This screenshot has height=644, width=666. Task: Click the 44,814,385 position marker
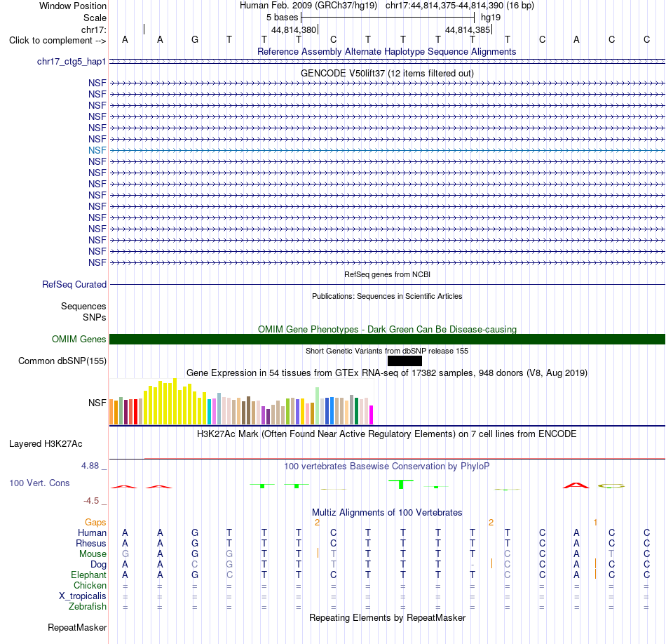coord(468,30)
